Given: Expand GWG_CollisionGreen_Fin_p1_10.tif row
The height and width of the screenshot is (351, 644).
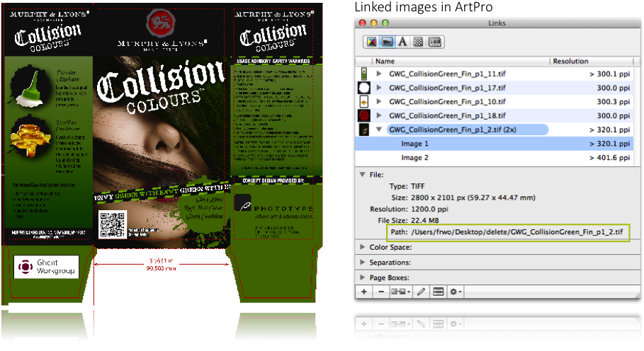Looking at the screenshot, I should pos(379,102).
